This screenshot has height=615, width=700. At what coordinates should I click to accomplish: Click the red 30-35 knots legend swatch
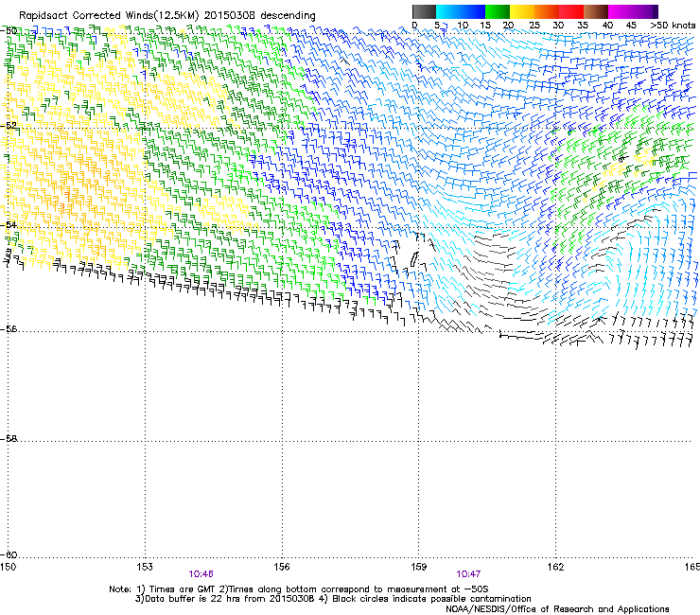[571, 11]
